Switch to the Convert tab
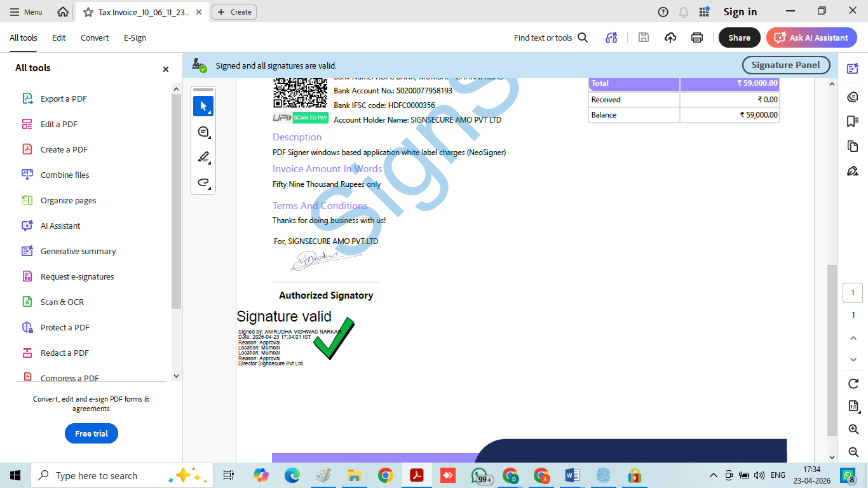The image size is (868, 488). [x=95, y=37]
